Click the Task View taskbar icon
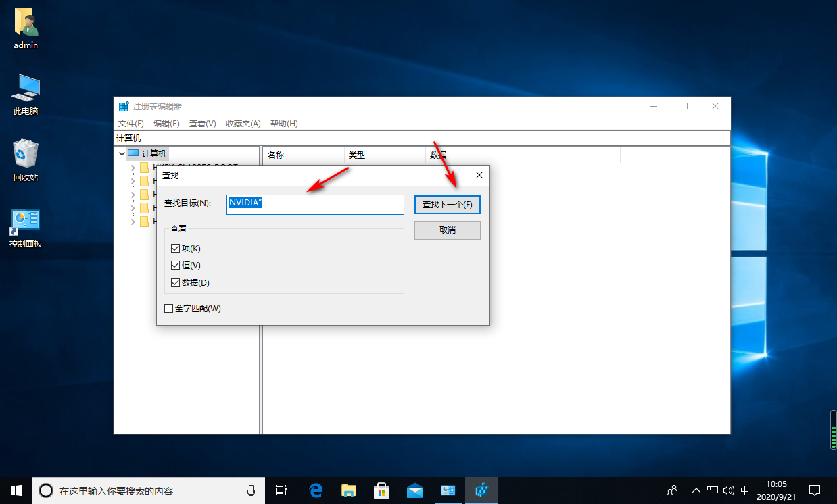The height and width of the screenshot is (504, 837). point(282,490)
